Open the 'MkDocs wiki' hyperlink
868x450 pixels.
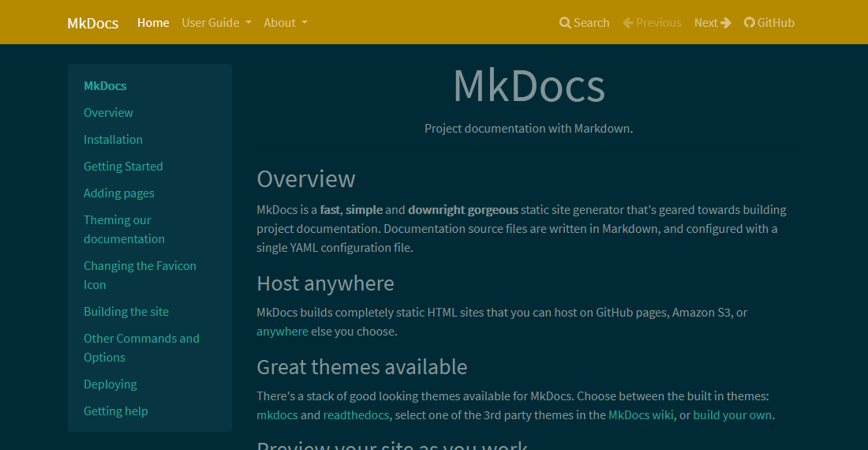641,415
